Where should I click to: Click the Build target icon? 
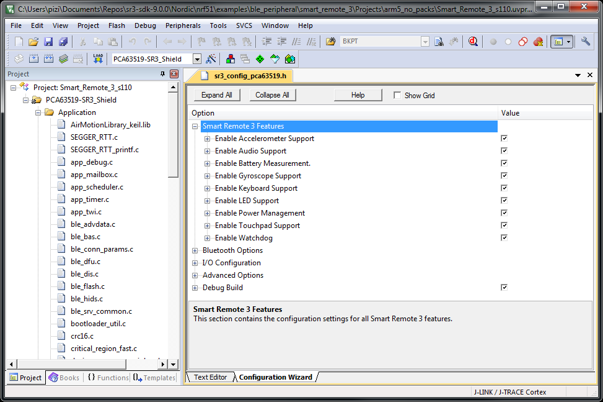34,59
